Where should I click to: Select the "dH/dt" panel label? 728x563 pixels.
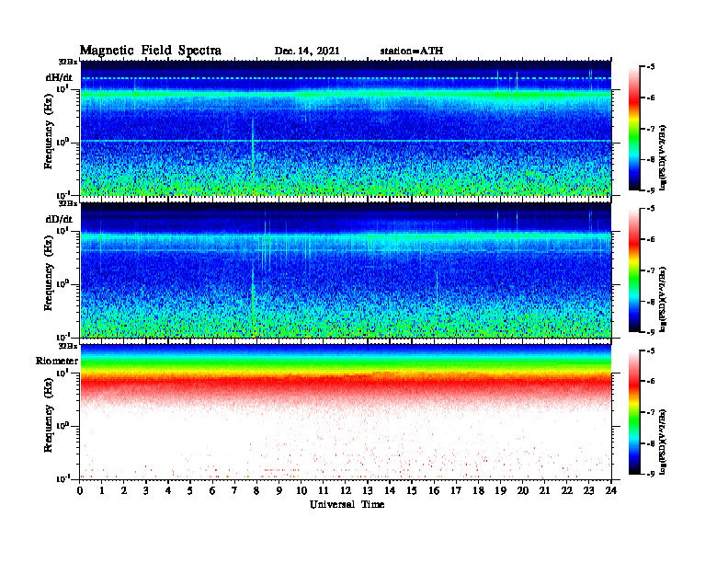[x=59, y=77]
